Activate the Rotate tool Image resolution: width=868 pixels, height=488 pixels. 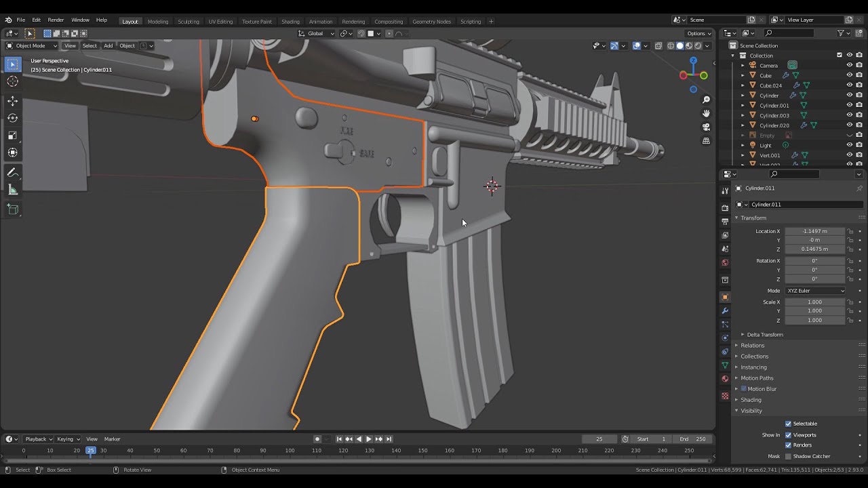click(x=12, y=118)
